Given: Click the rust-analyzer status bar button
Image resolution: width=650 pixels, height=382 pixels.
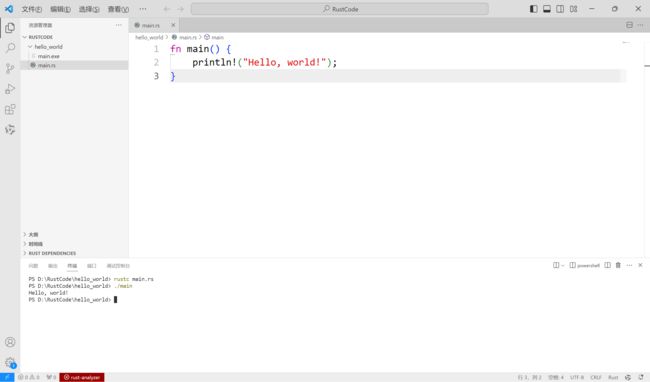Looking at the screenshot, I should [x=82, y=377].
